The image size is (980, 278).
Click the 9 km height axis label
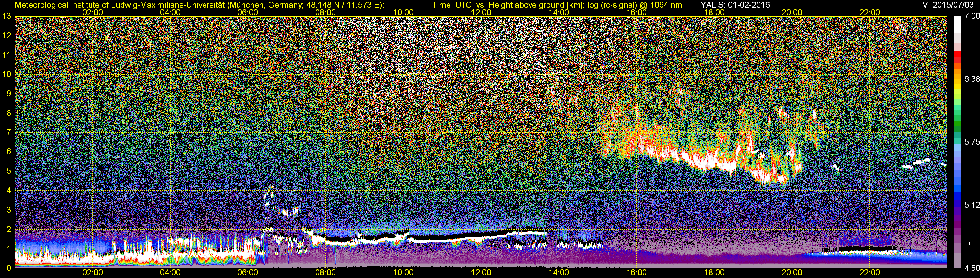[x=9, y=94]
